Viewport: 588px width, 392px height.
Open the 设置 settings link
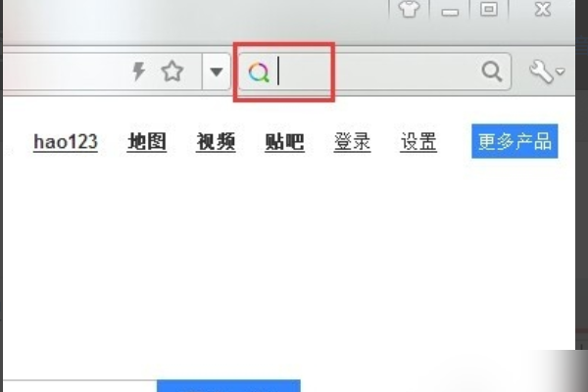[x=418, y=142]
